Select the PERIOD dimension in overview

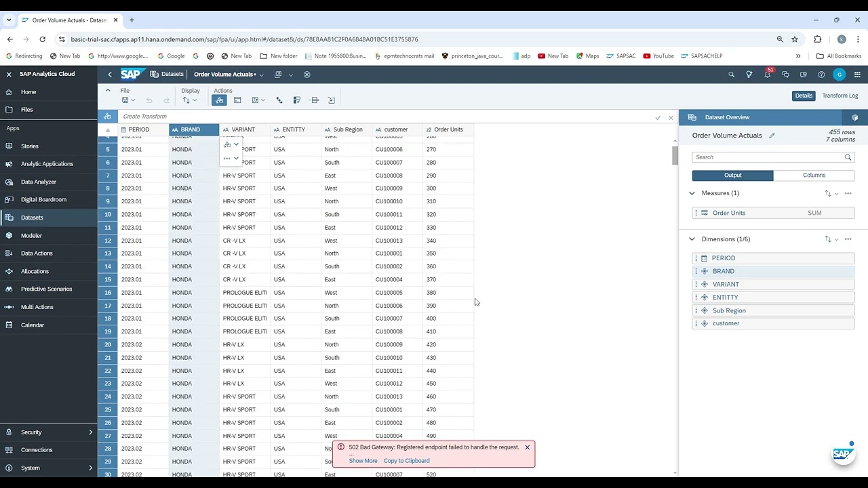773,258
